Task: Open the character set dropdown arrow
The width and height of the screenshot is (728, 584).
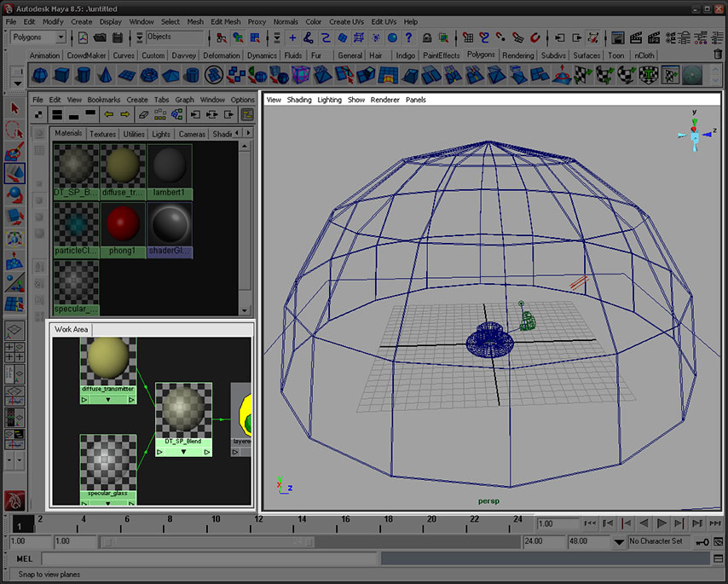Action: coord(618,541)
